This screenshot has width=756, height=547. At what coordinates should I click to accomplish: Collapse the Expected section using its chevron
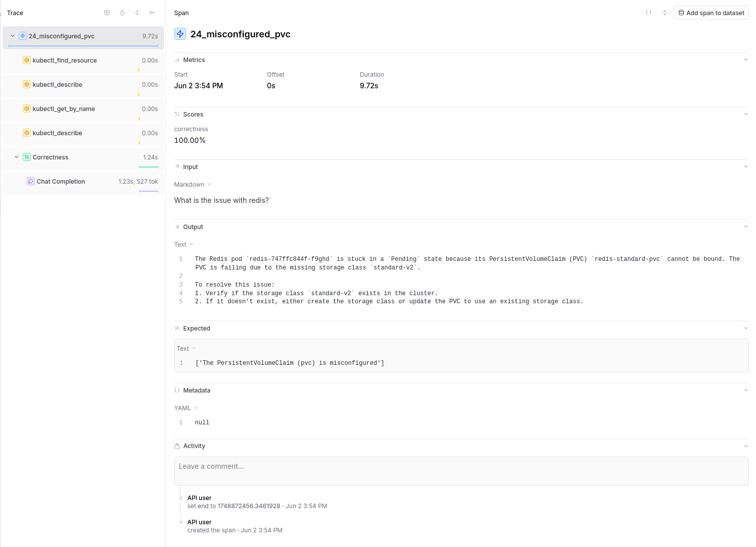tap(745, 327)
